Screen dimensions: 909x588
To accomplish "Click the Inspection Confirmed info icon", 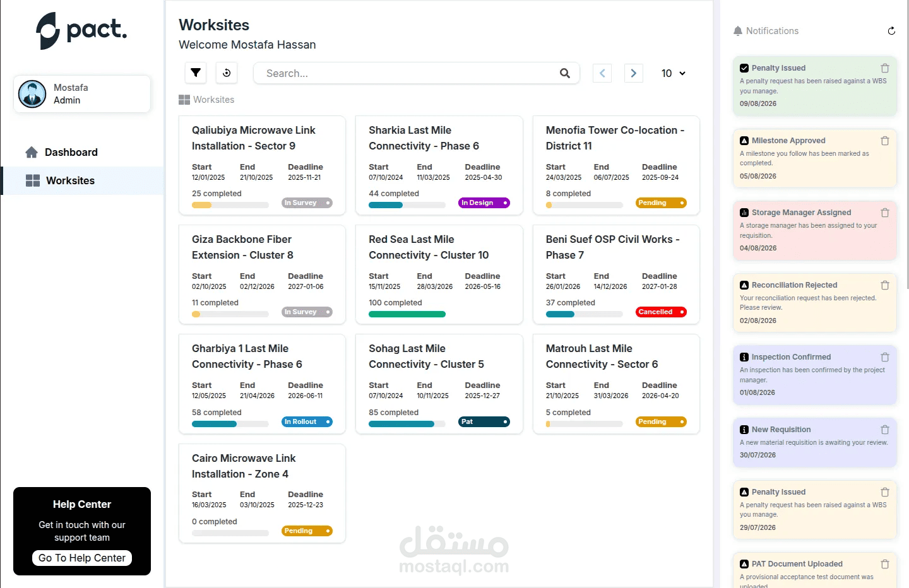I will coord(744,357).
